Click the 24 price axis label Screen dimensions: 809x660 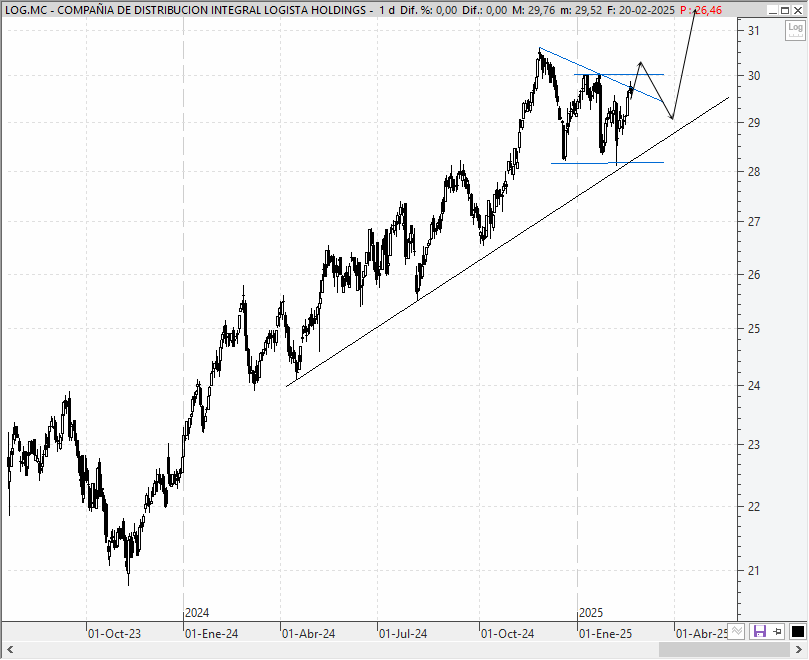click(x=754, y=385)
